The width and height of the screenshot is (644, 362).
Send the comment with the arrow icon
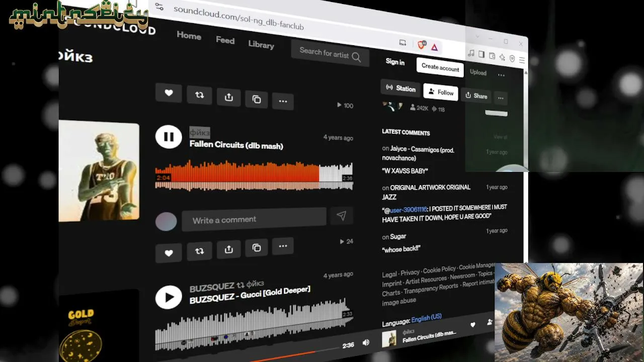341,216
